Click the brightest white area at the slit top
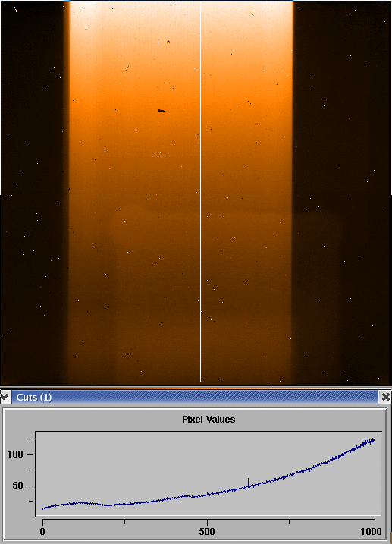Image resolution: width=392 pixels, height=544 pixels. point(86,8)
